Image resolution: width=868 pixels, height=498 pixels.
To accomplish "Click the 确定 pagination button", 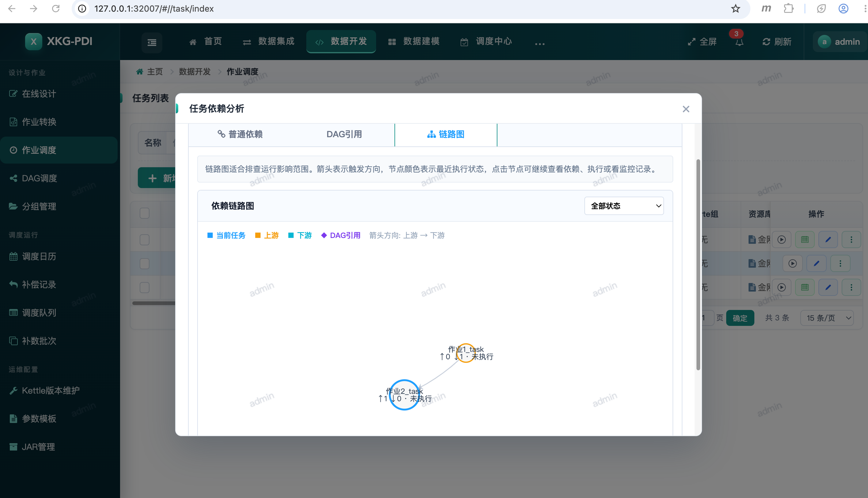I will [x=740, y=318].
